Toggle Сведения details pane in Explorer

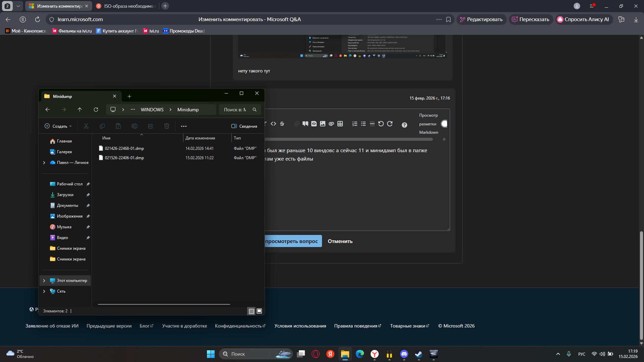click(244, 126)
